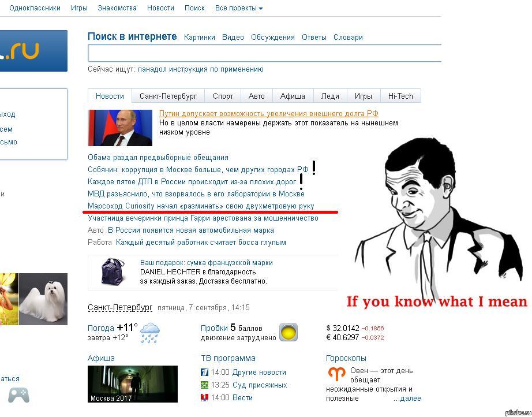Click the gamepad icon at bottom left
532x417 pixels.
pyautogui.click(x=18, y=395)
